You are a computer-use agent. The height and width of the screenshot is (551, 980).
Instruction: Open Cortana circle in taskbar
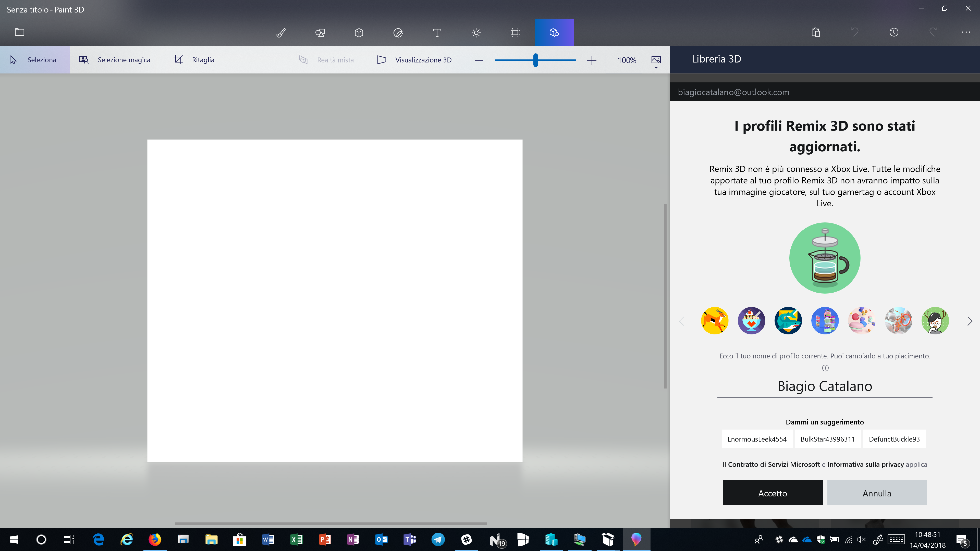[41, 540]
